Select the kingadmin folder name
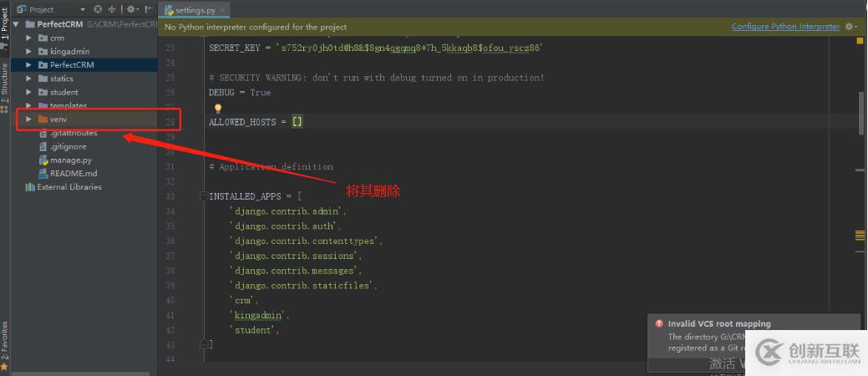 click(x=69, y=52)
